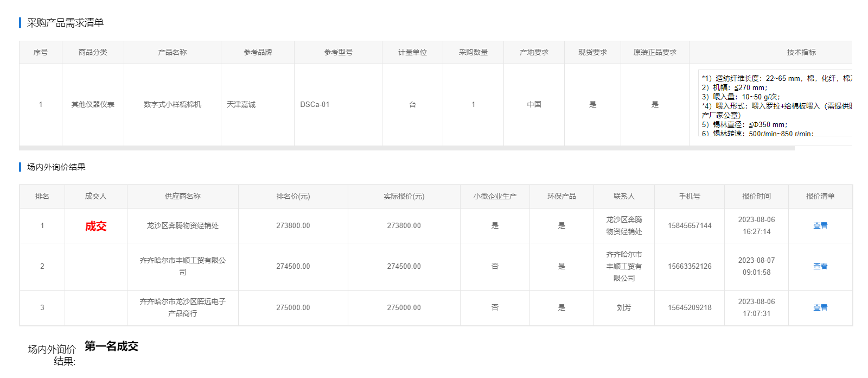Click the 场内外询价结果 section heading
The height and width of the screenshot is (378, 868).
coord(56,167)
